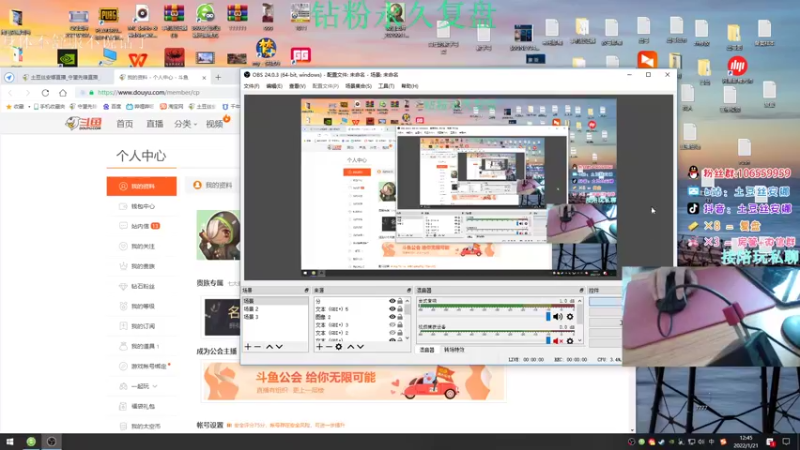
Task: Open PUBG desktop shortcut icon
Action: point(108,22)
